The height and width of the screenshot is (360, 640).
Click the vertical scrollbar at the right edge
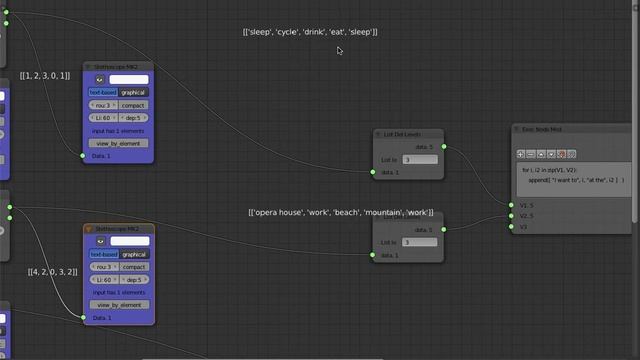pyautogui.click(x=635, y=110)
